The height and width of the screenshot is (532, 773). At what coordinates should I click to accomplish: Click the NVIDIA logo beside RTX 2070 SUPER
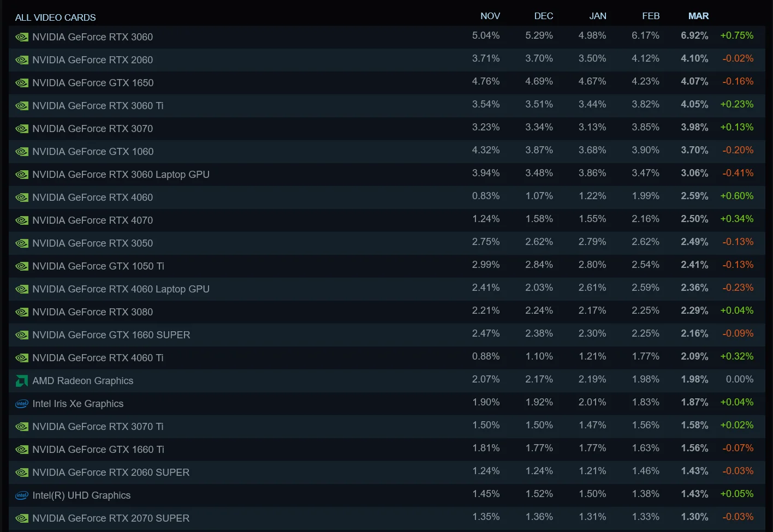[22, 518]
